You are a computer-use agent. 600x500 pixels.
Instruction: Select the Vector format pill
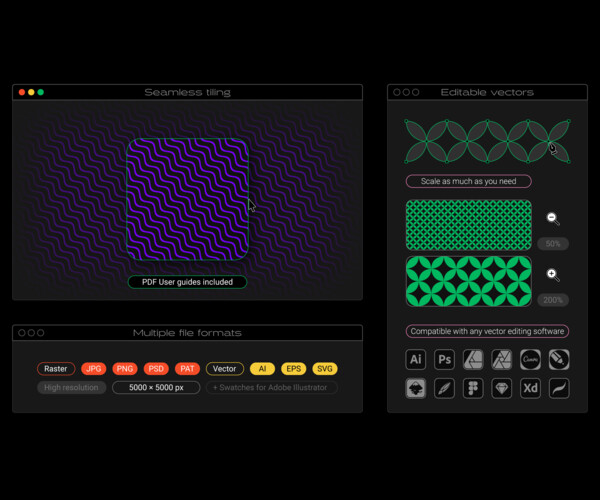[225, 369]
